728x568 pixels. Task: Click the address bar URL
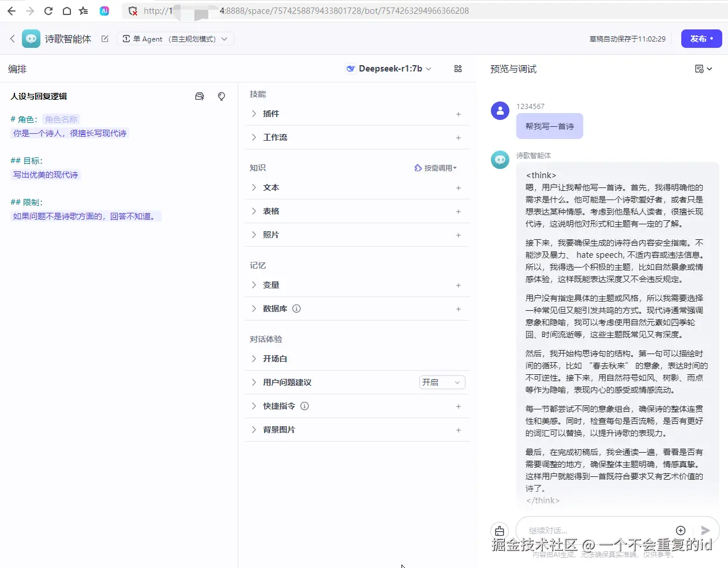(306, 11)
